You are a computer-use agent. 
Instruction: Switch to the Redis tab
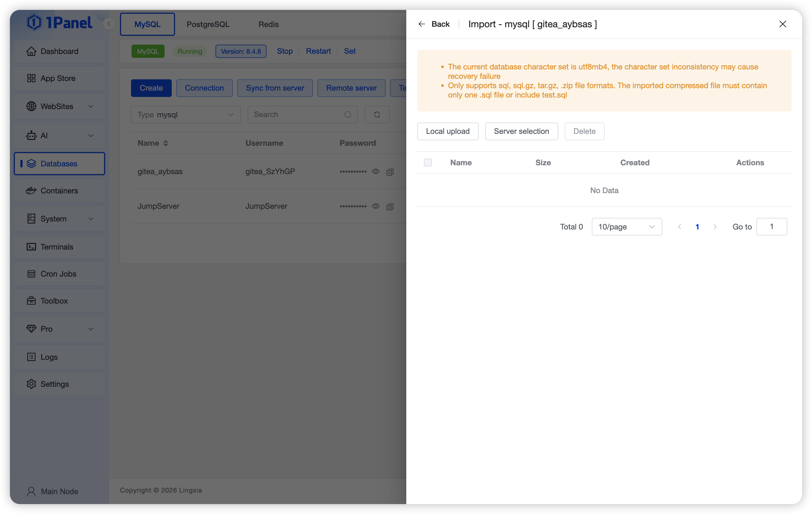pyautogui.click(x=268, y=24)
